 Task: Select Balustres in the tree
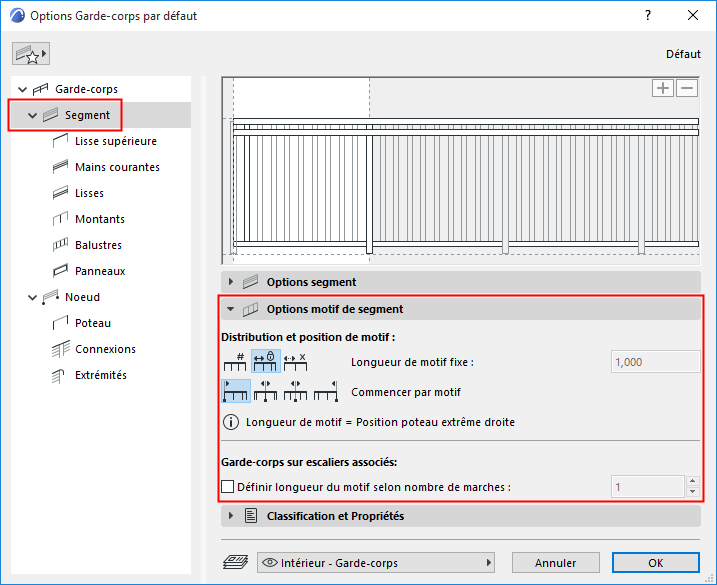coord(98,245)
